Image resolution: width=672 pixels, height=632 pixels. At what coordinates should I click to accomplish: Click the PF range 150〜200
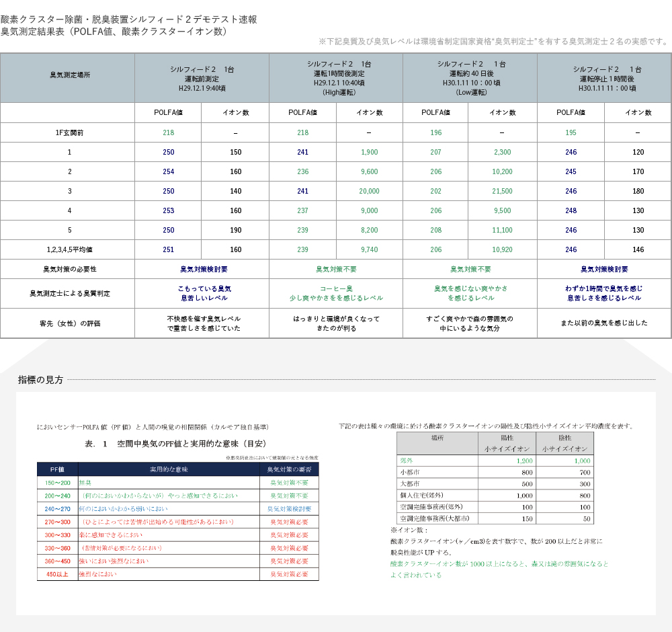(x=57, y=483)
